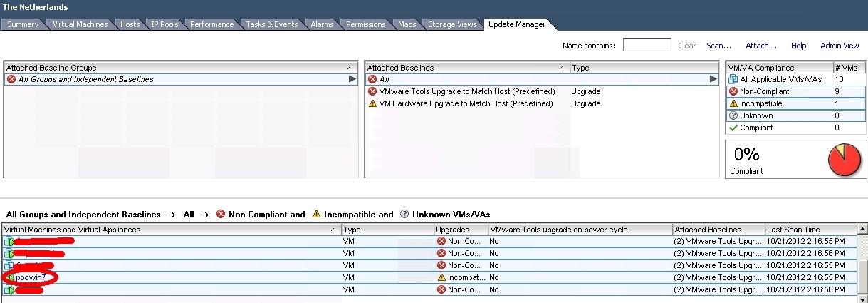Viewport: 868px width, 303px height.
Task: Click warning icon of VM Hardware Upgrade baseline
Action: 372,103
